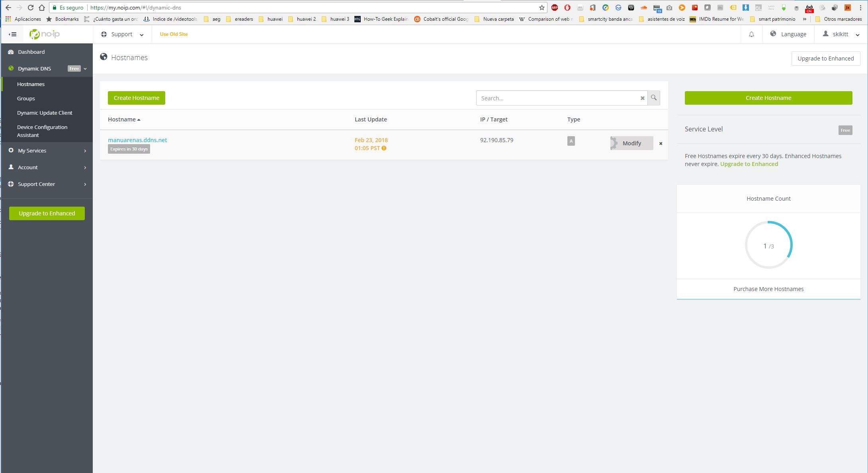Open the skikitt user dropdown
The image size is (868, 473).
click(841, 34)
